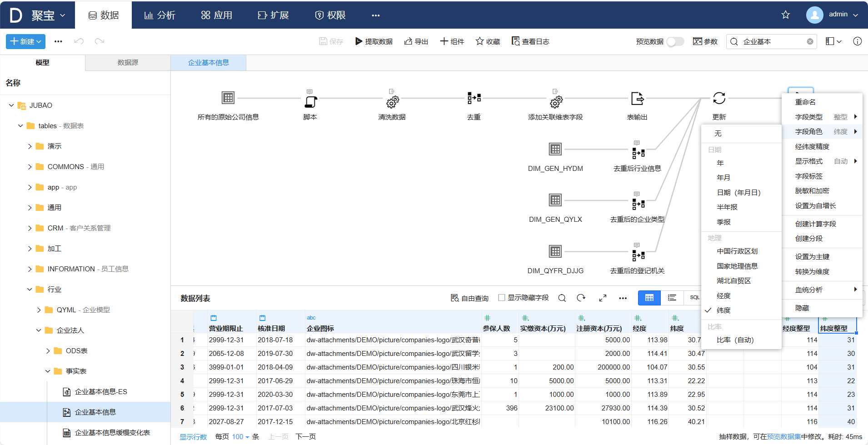Expand the COMMONS folder
This screenshot has height=445, width=868.
coord(30,167)
